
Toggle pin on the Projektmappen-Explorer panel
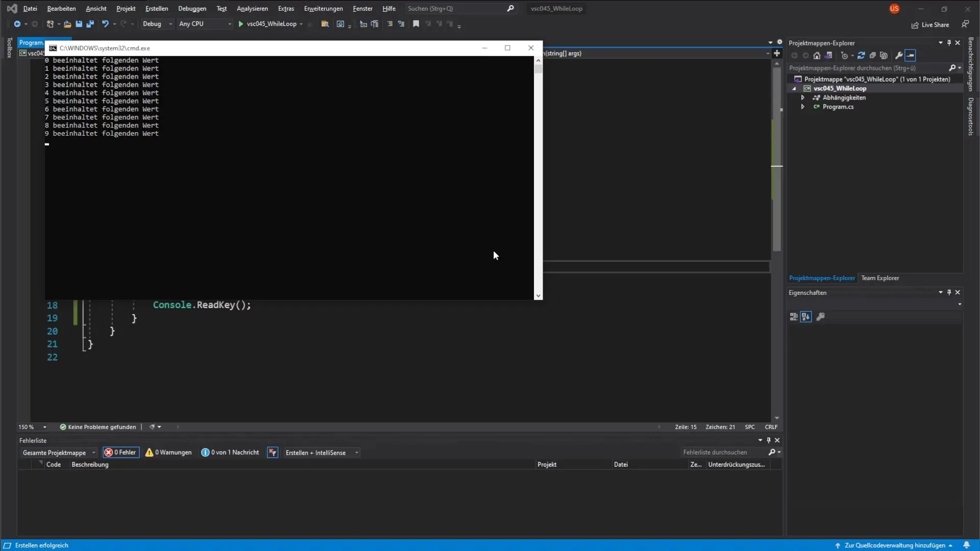(949, 43)
